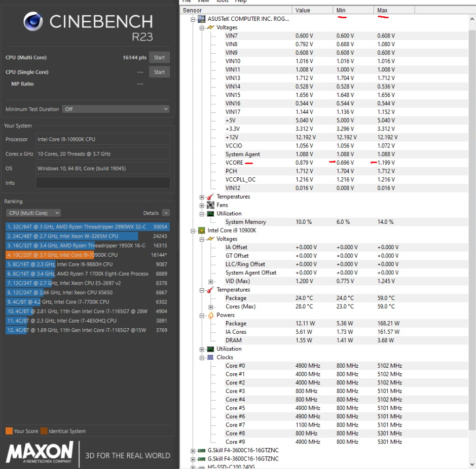Select the Core i9-9880H ranking entry
This screenshot has width=476, height=469.
pyautogui.click(x=87, y=264)
